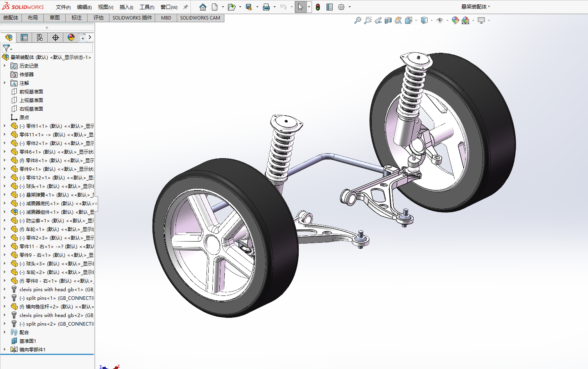Open the PropertyManager tab icon

point(24,38)
